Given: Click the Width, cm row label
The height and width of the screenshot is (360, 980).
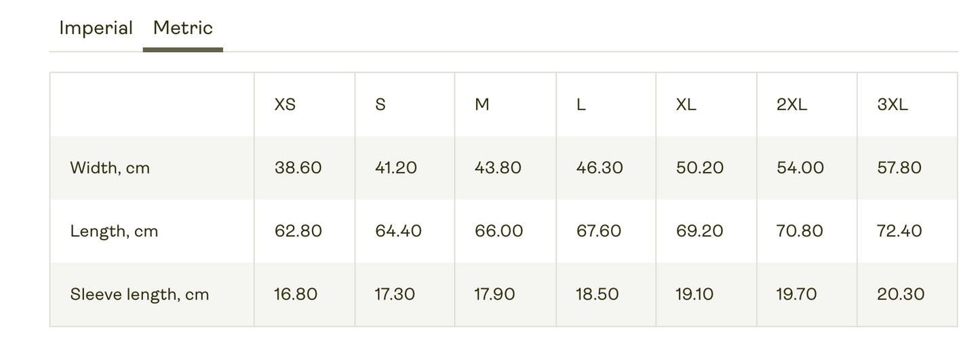Looking at the screenshot, I should coord(110,168).
